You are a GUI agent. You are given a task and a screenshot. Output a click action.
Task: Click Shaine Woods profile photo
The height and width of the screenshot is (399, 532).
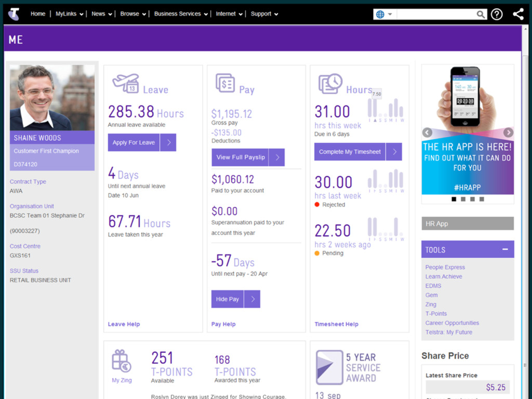click(52, 98)
